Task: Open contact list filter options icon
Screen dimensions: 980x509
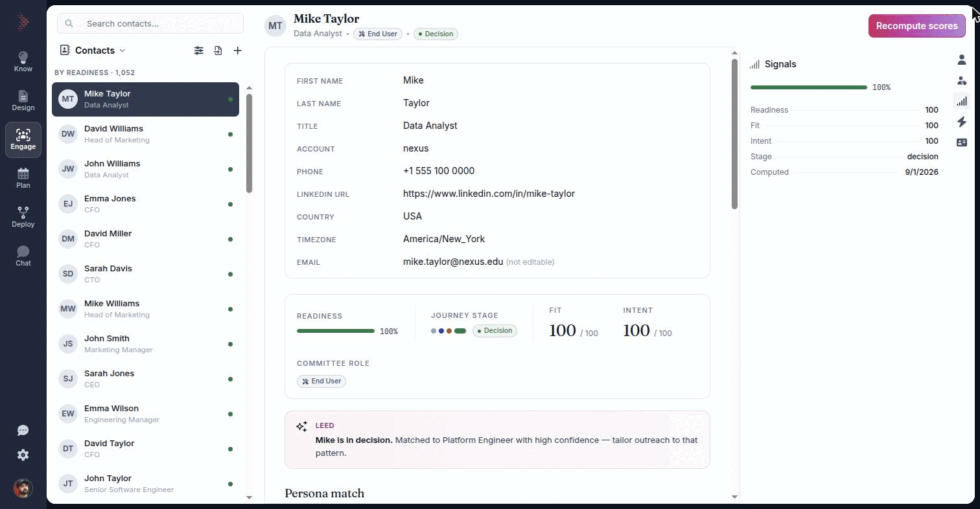Action: [199, 51]
